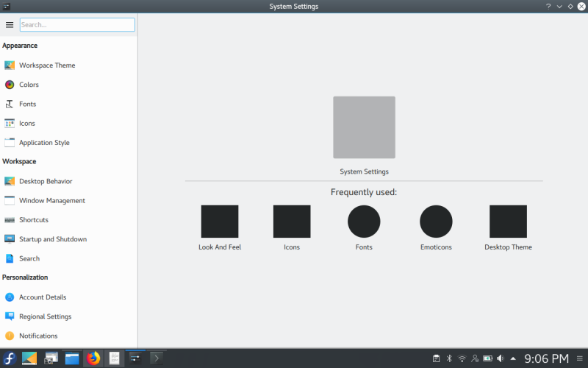
Task: Open Notifications settings
Action: click(x=38, y=336)
